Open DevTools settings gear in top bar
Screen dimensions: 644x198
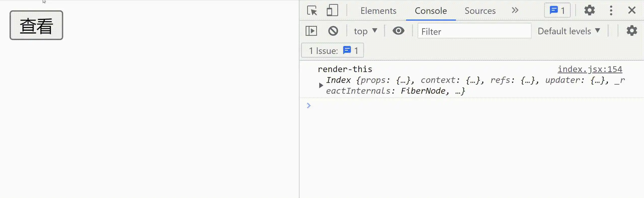[x=589, y=10]
